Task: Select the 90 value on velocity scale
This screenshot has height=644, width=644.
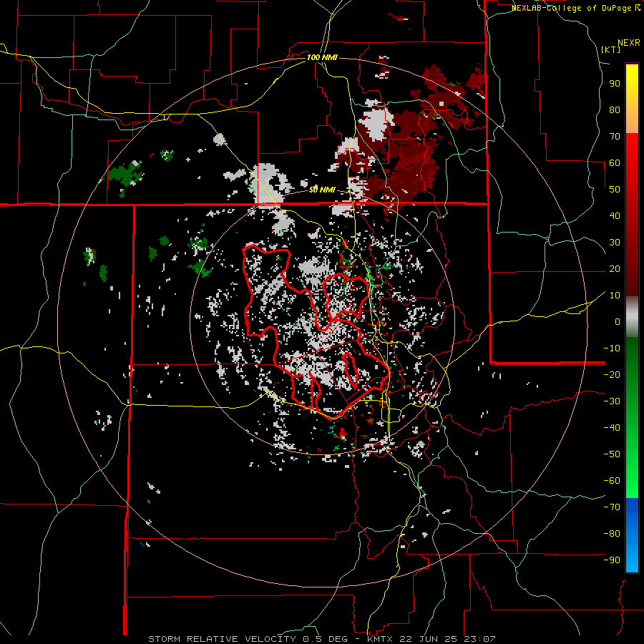Action: coord(615,84)
